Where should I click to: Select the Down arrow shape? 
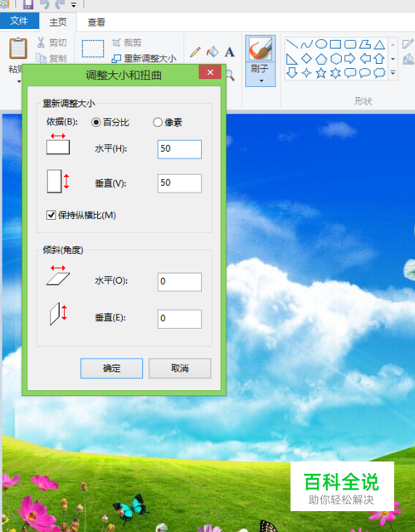(x=292, y=72)
